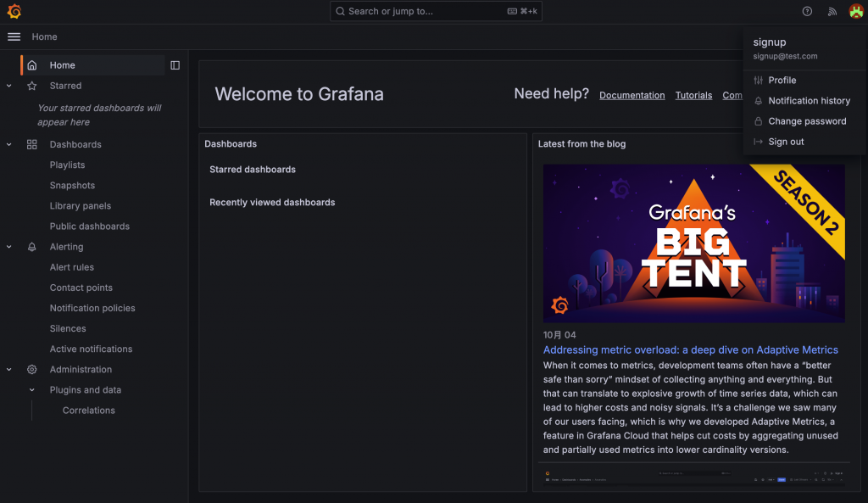Image resolution: width=868 pixels, height=503 pixels.
Task: Click the Change password lock icon
Action: click(x=759, y=121)
